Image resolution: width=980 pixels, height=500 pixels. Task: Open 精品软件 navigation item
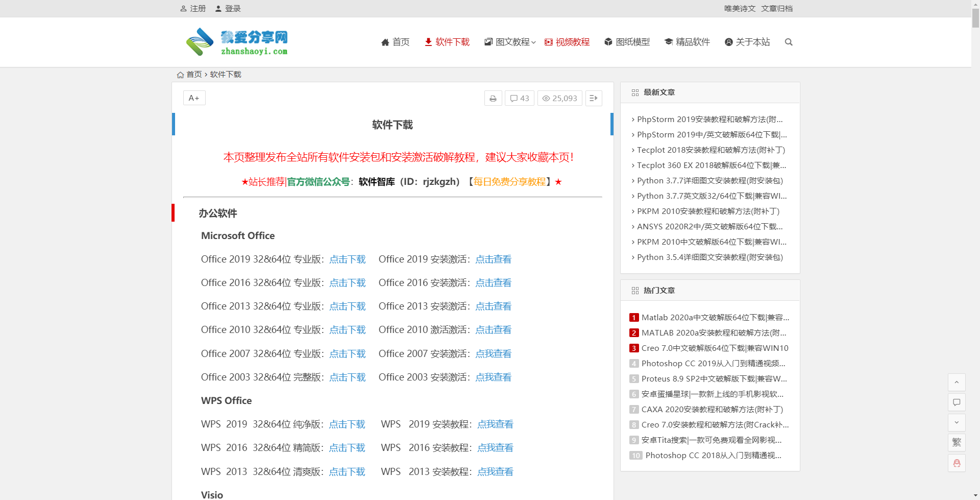coord(687,42)
